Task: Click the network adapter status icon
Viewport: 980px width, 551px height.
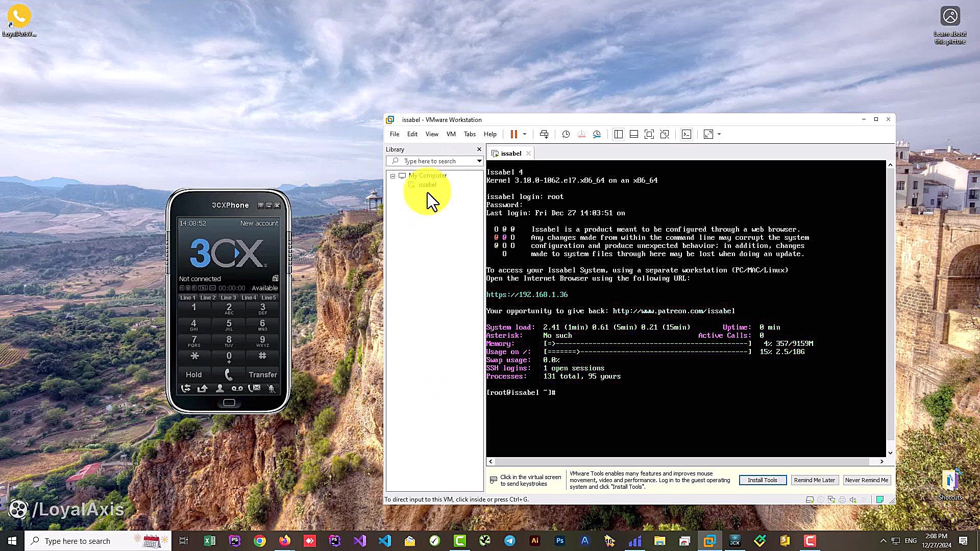Action: pos(831,499)
